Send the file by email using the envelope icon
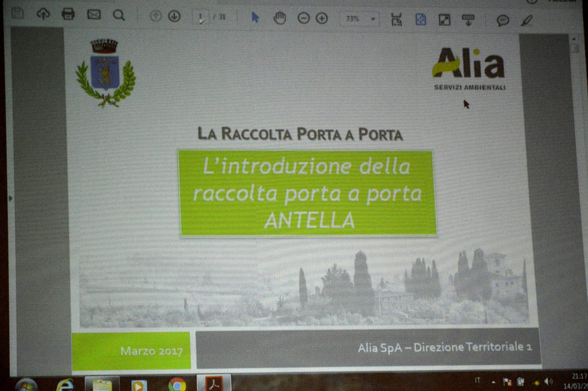Viewport: 588px width, 391px height. point(94,14)
